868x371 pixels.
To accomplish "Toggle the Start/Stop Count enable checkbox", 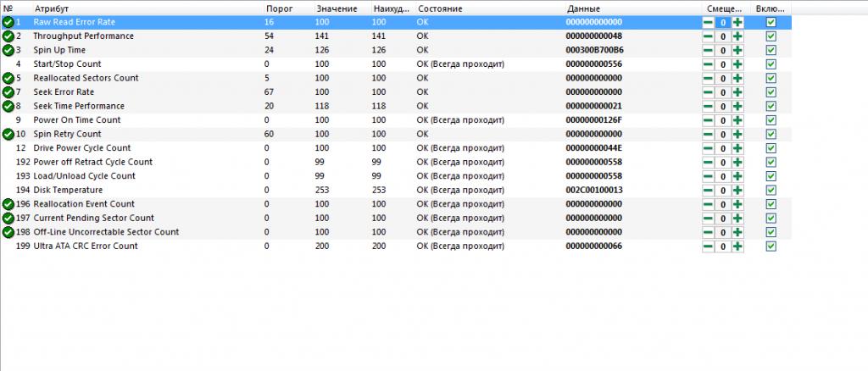I will coord(771,64).
